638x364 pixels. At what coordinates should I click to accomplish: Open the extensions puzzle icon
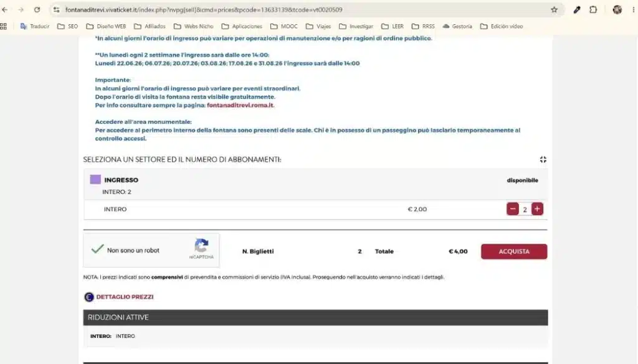tap(593, 10)
